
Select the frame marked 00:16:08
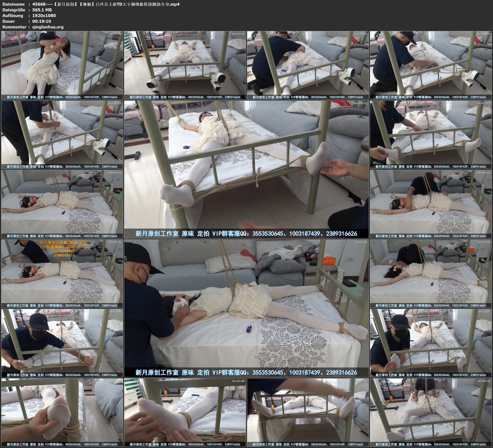click(185, 412)
